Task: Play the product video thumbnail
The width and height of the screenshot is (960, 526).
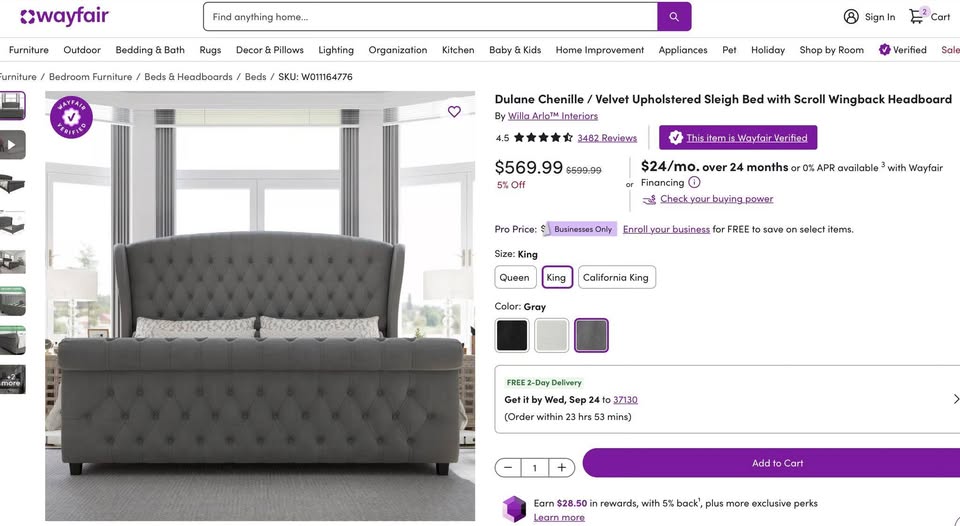Action: point(12,145)
